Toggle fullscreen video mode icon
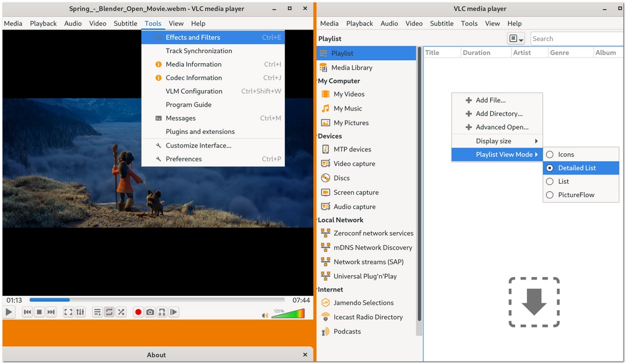 coord(68,312)
